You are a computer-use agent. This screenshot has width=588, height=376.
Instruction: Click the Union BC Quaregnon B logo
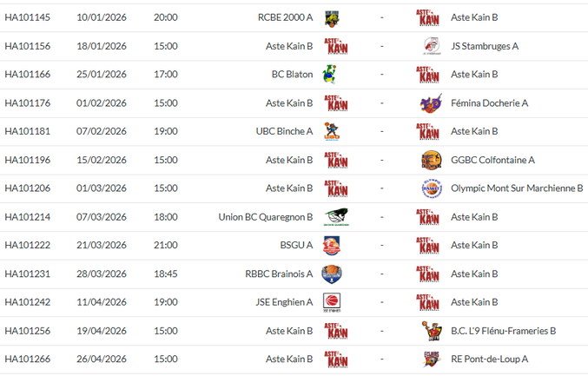click(x=336, y=217)
